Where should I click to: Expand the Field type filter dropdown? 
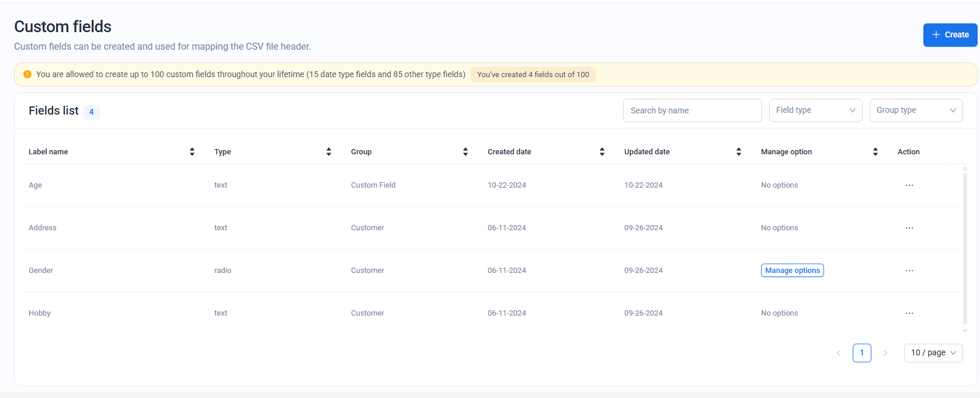(815, 110)
